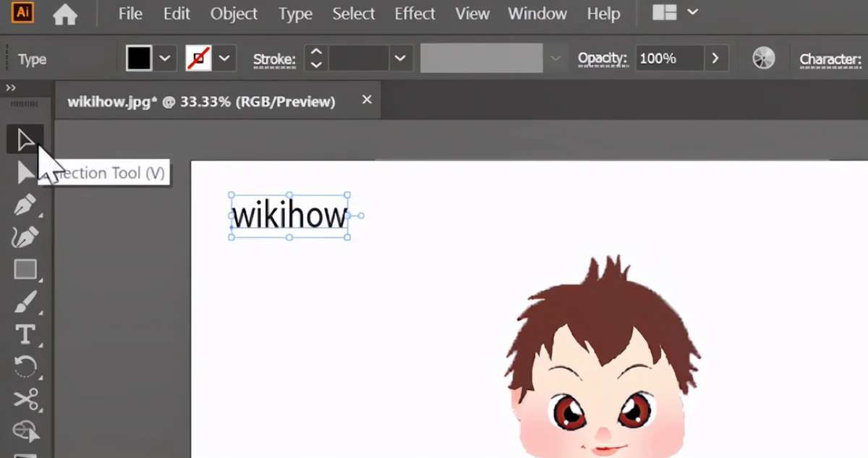This screenshot has height=458, width=868.
Task: Open the Edit menu
Action: click(x=176, y=14)
